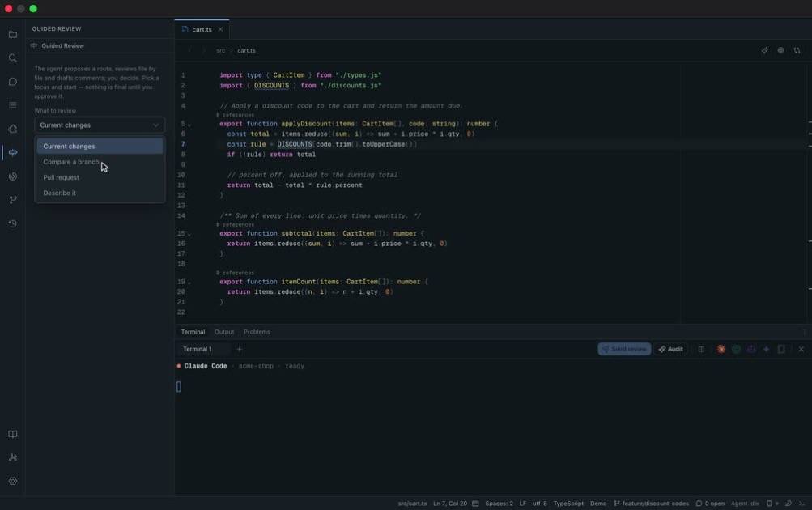
Task: Click the Spaces: 2 indentation setting
Action: pos(500,504)
